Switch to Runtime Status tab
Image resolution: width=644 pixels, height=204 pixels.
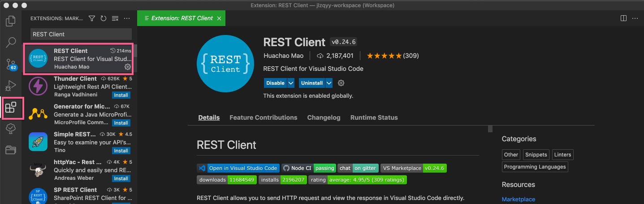[x=374, y=117]
